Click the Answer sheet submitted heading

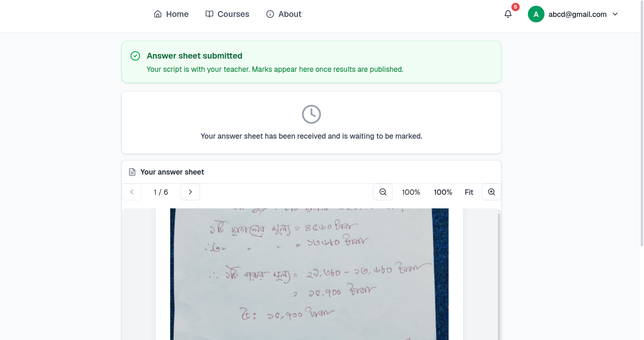click(x=195, y=56)
